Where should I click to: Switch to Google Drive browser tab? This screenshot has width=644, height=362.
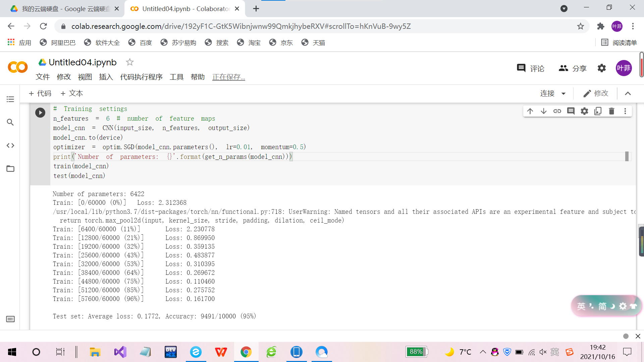point(62,9)
